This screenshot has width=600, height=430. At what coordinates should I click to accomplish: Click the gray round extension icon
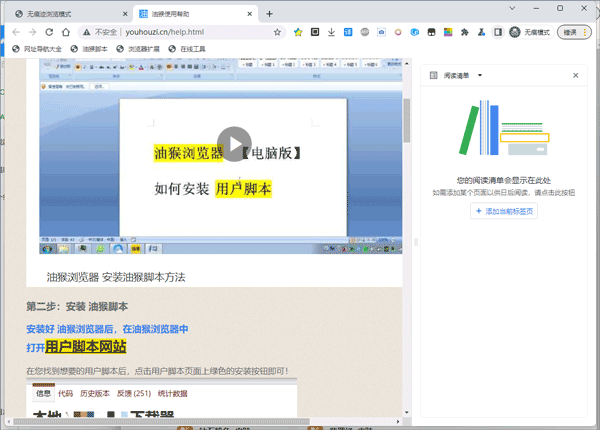pos(365,32)
